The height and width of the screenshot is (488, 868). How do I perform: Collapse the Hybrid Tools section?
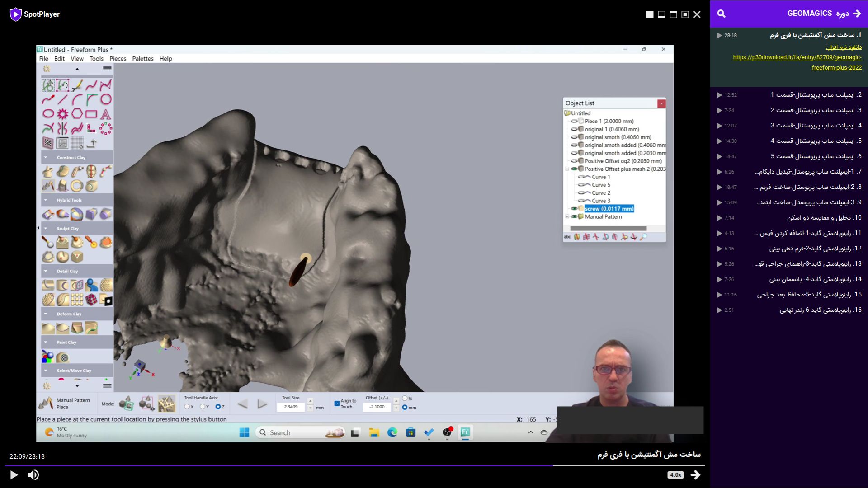[46, 200]
